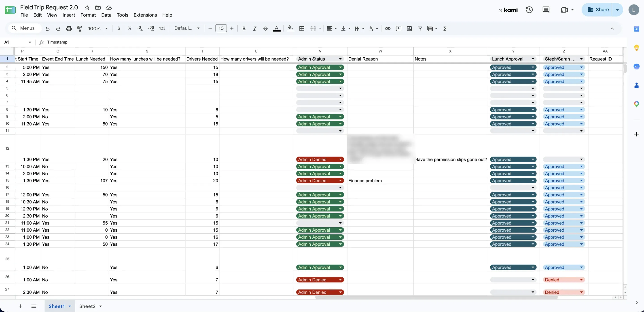Image resolution: width=644 pixels, height=312 pixels.
Task: Click the undo arrow icon
Action: click(x=47, y=28)
